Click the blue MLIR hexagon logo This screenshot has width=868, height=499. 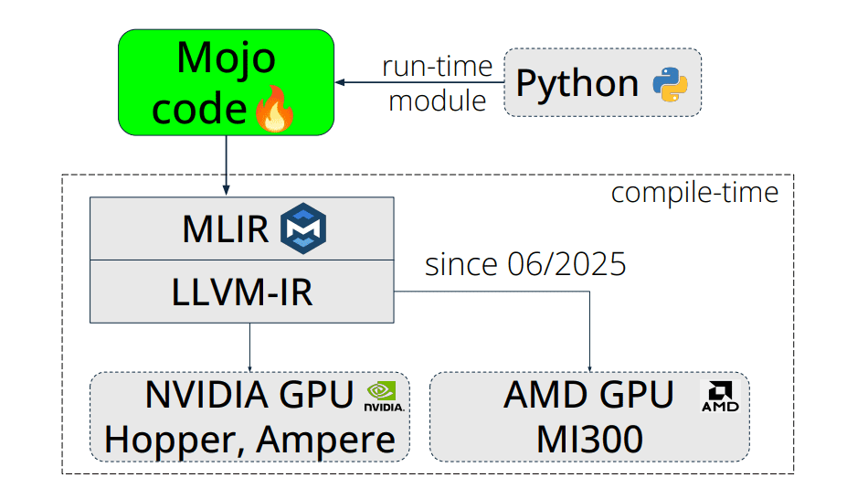tap(302, 228)
